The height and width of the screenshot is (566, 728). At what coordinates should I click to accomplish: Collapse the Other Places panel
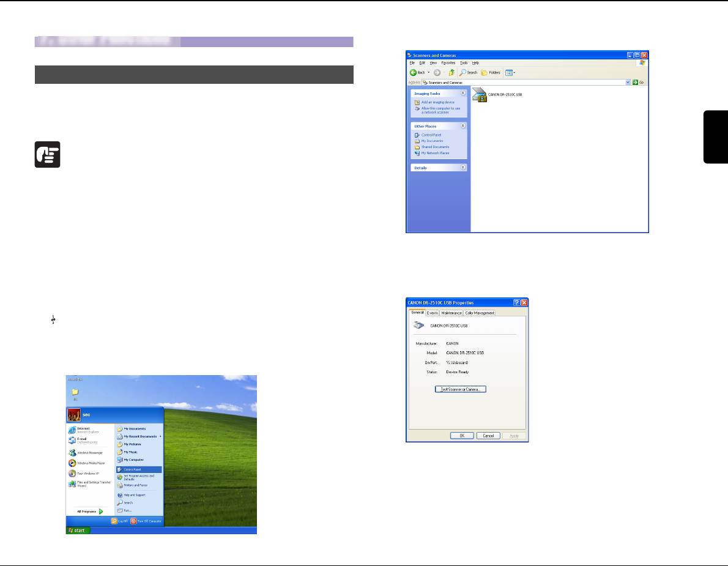(463, 126)
